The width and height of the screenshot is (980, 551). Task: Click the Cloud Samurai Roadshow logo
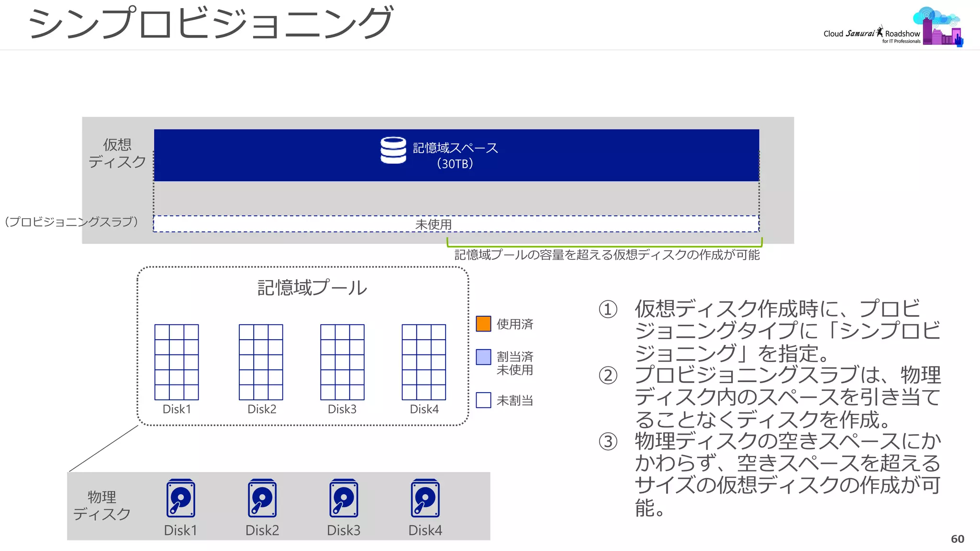click(x=893, y=27)
